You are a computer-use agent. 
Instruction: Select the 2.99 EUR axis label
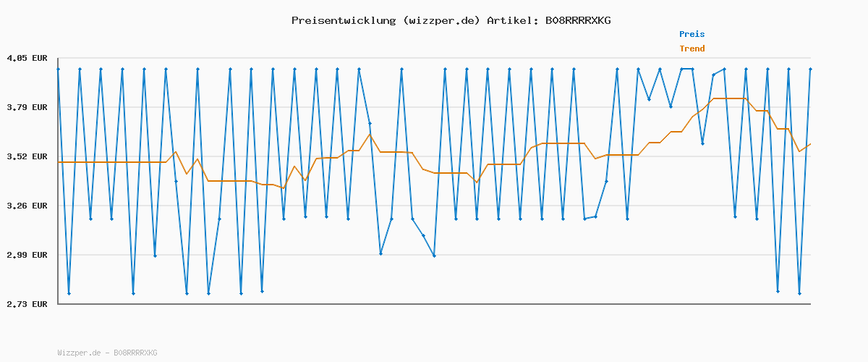[x=27, y=255]
